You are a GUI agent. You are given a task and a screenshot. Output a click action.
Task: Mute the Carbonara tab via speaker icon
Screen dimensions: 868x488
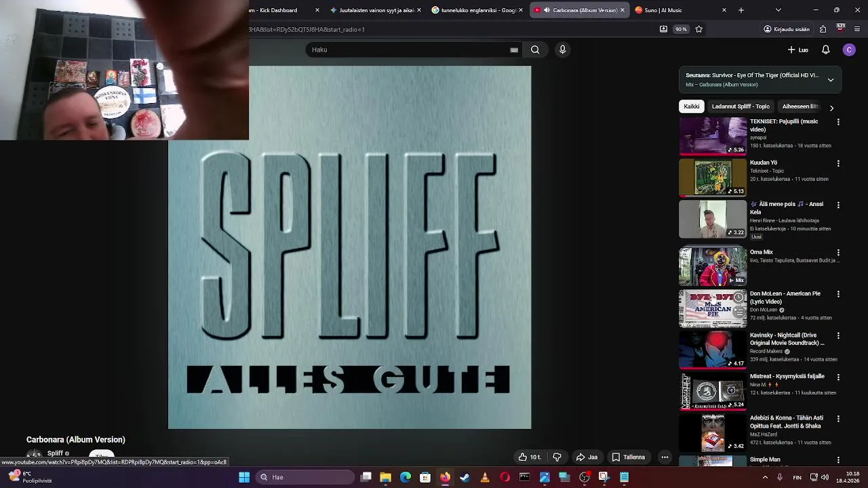(547, 10)
